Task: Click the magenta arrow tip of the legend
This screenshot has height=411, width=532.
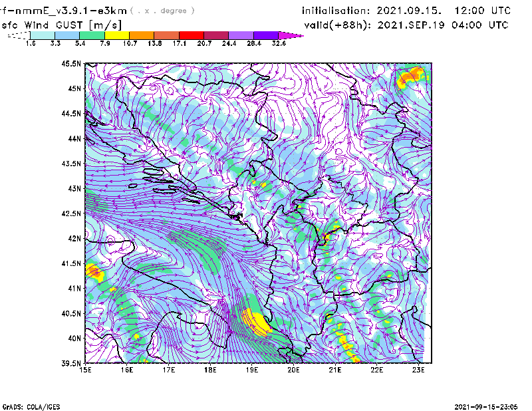Action: (x=291, y=35)
